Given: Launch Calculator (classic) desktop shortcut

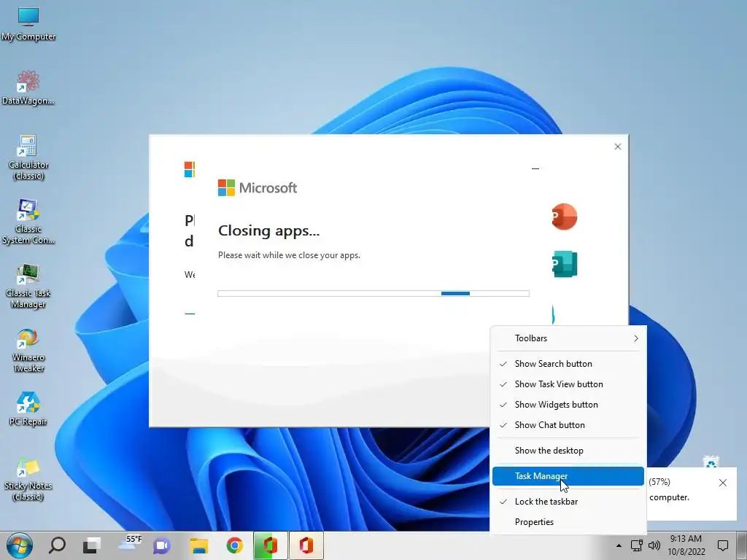Looking at the screenshot, I should click(x=28, y=157).
